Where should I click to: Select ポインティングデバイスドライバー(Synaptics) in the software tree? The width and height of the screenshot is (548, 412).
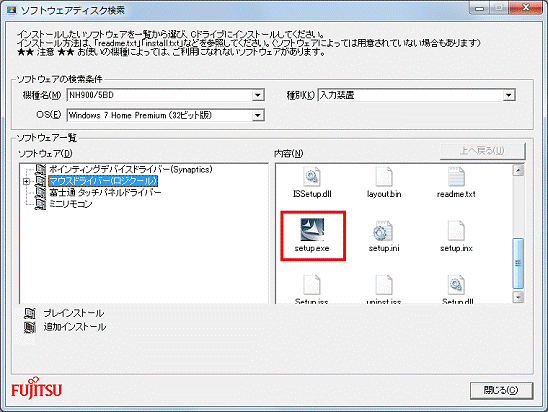(x=131, y=169)
